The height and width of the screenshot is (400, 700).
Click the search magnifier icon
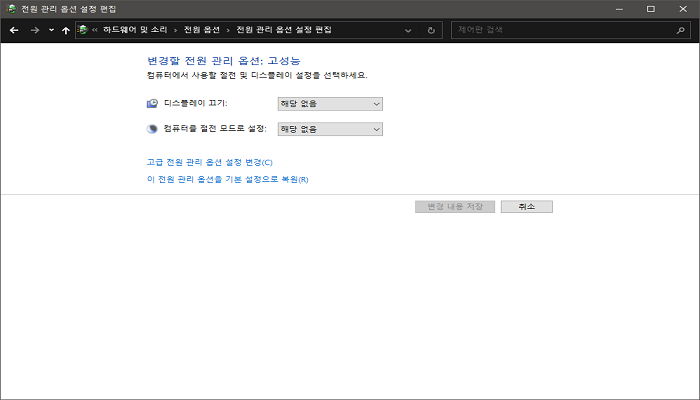click(x=681, y=31)
